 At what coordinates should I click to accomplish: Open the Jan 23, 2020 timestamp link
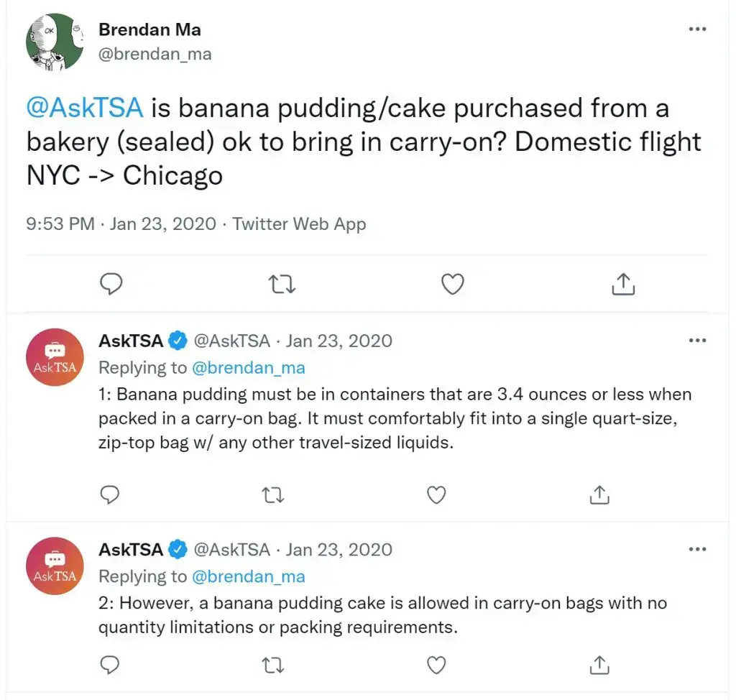pyautogui.click(x=162, y=224)
